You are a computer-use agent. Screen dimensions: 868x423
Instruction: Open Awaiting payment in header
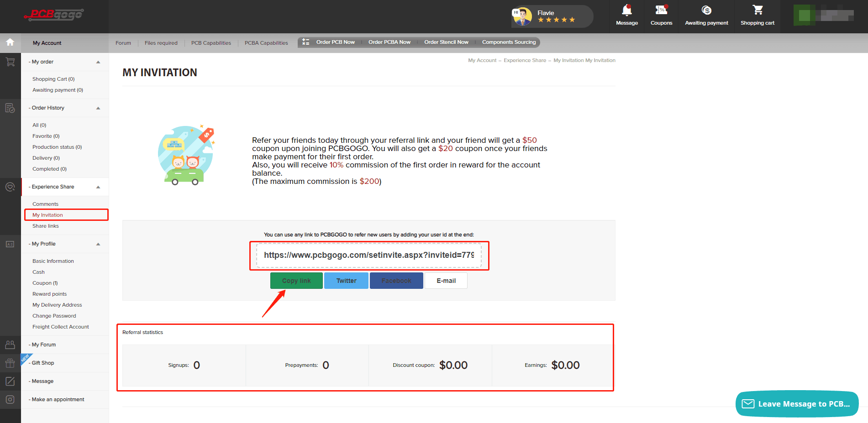[706, 15]
